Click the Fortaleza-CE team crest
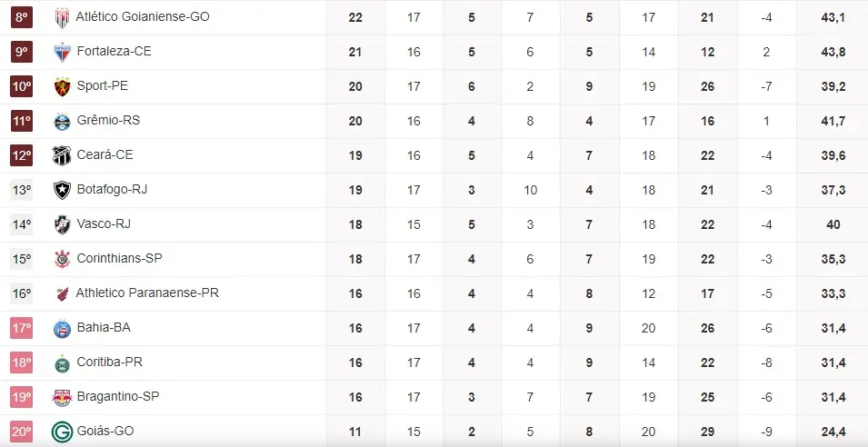Image resolution: width=868 pixels, height=447 pixels. [62, 52]
